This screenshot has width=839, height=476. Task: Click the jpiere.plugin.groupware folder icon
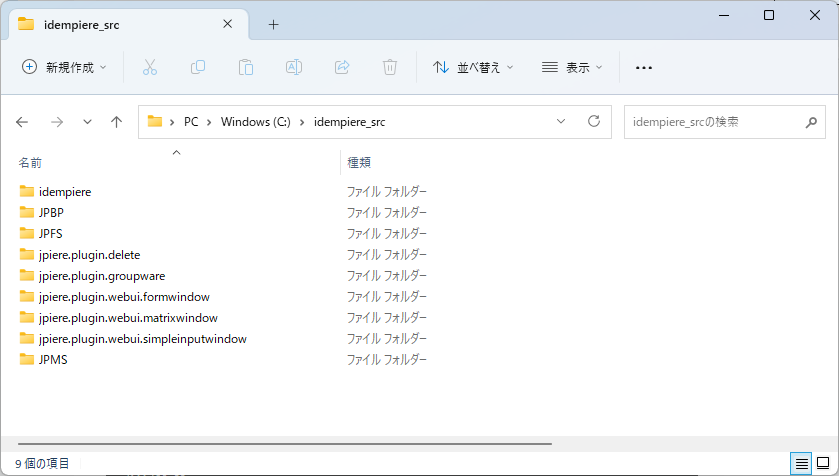[x=27, y=275]
